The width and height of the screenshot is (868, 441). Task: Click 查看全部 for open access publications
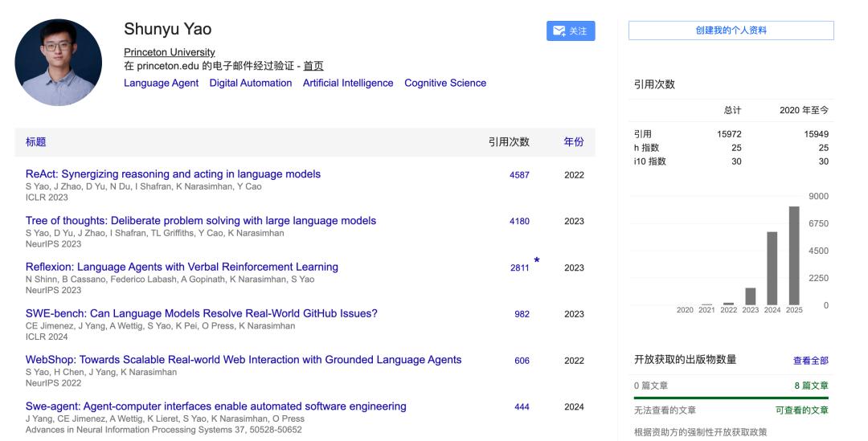pos(810,361)
